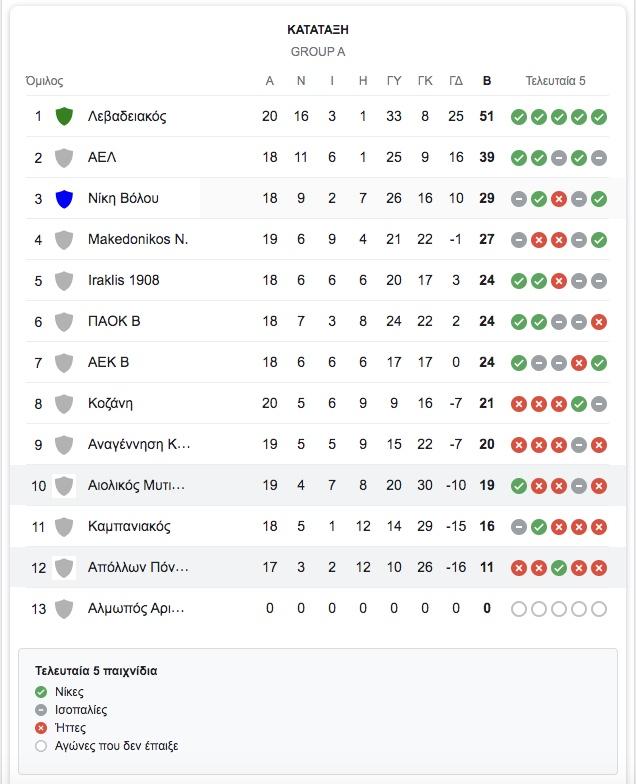
Task: Click the grey shield next to Κοζάνη
Action: point(64,404)
